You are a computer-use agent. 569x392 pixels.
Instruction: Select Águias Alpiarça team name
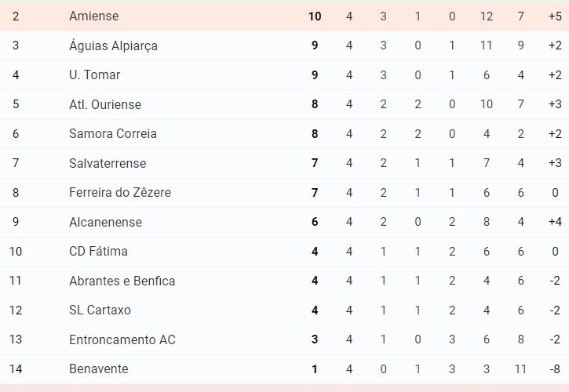click(113, 45)
